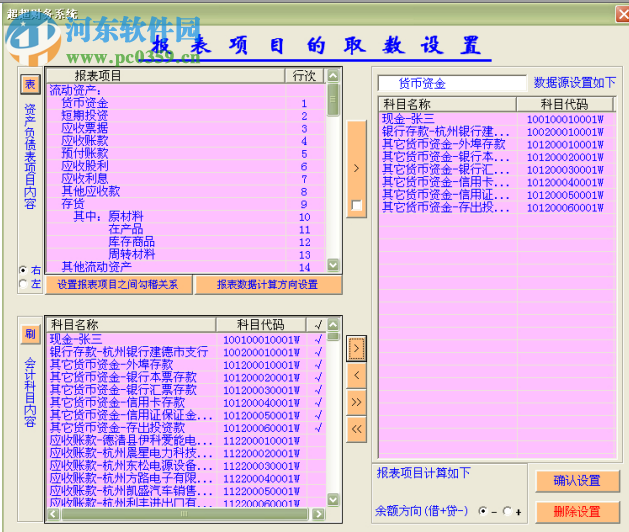Image resolution: width=629 pixels, height=532 pixels.
Task: Click horizontal scrollbar thumb of accounts list
Action: (x=185, y=514)
